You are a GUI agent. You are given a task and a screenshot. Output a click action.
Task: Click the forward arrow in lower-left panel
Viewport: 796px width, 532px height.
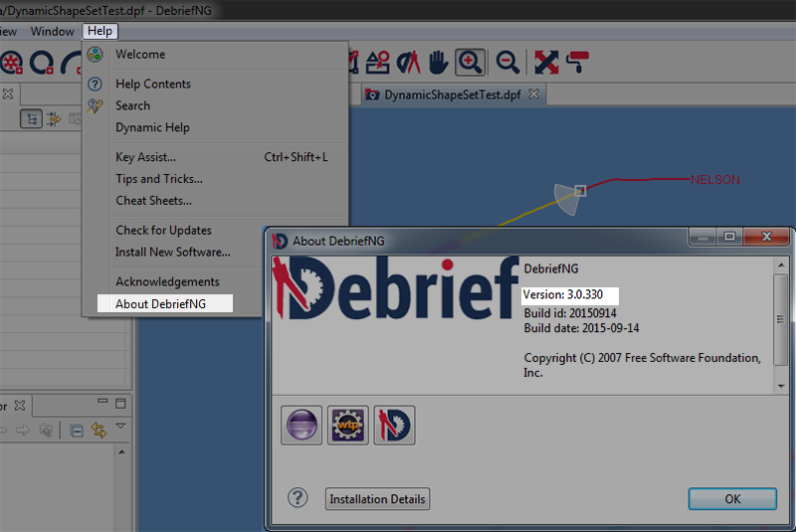click(x=22, y=431)
